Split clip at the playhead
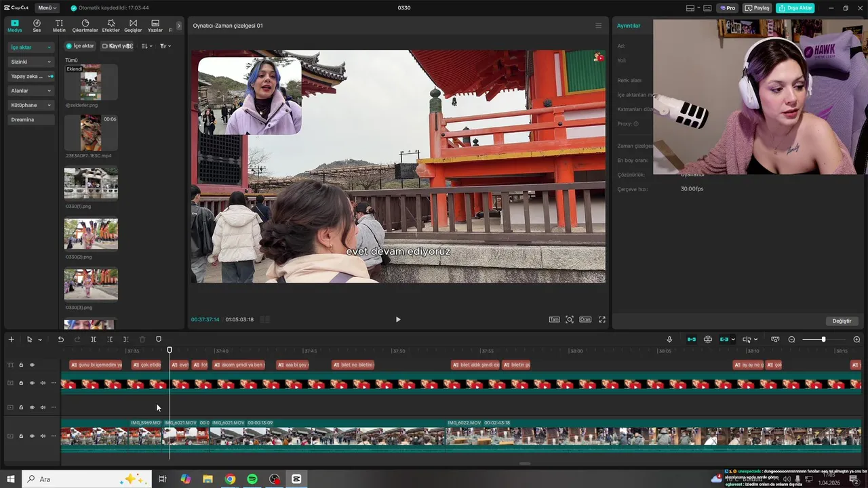This screenshot has height=488, width=868. pos(94,340)
